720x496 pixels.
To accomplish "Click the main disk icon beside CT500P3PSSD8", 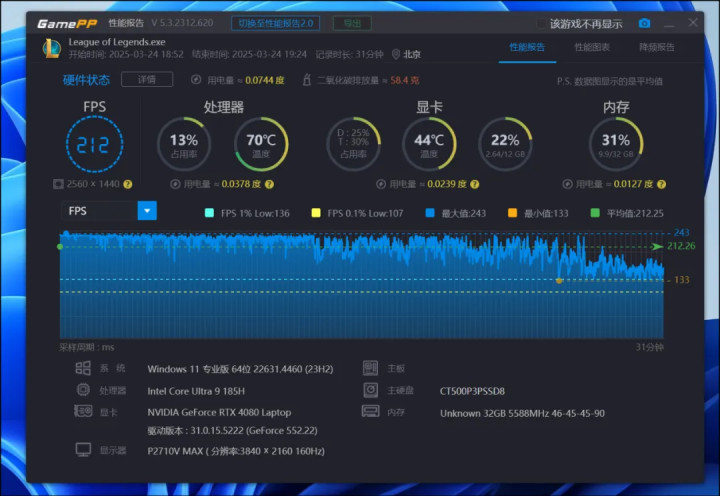I will click(x=371, y=390).
